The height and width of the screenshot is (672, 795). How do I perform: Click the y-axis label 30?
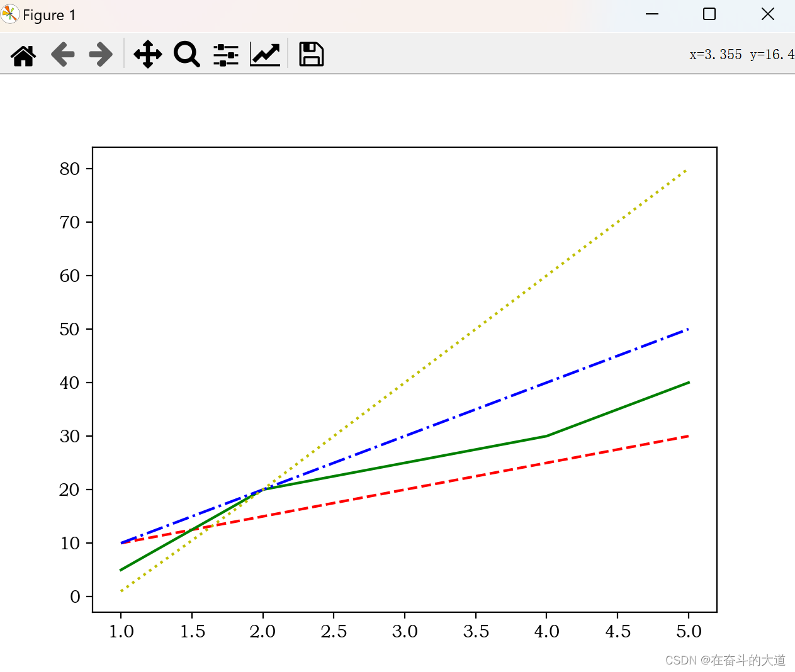coord(70,436)
